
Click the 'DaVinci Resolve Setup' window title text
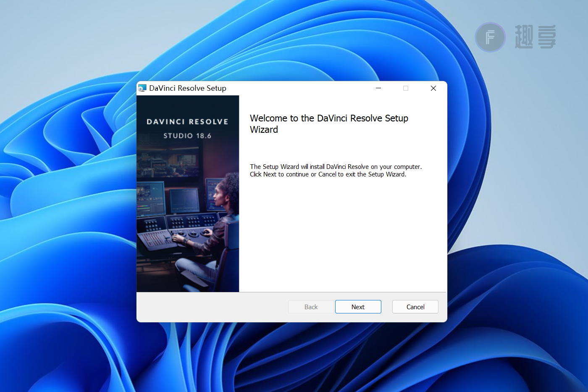pyautogui.click(x=188, y=88)
